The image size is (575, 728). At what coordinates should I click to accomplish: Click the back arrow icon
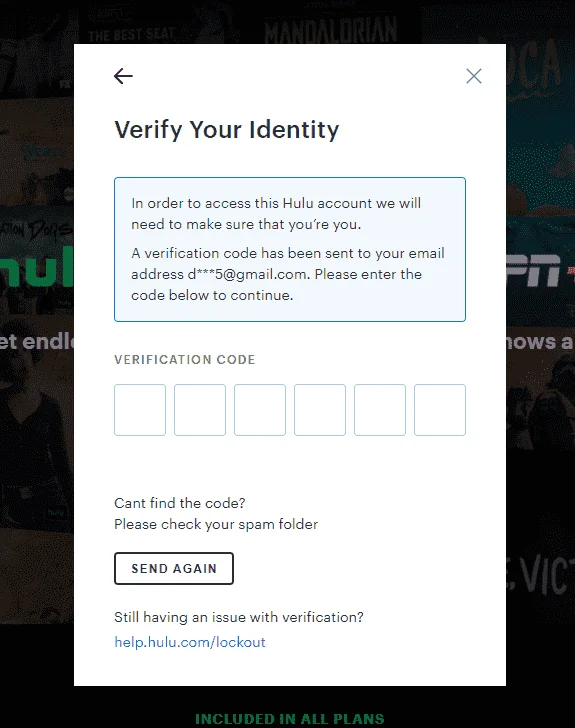click(123, 76)
